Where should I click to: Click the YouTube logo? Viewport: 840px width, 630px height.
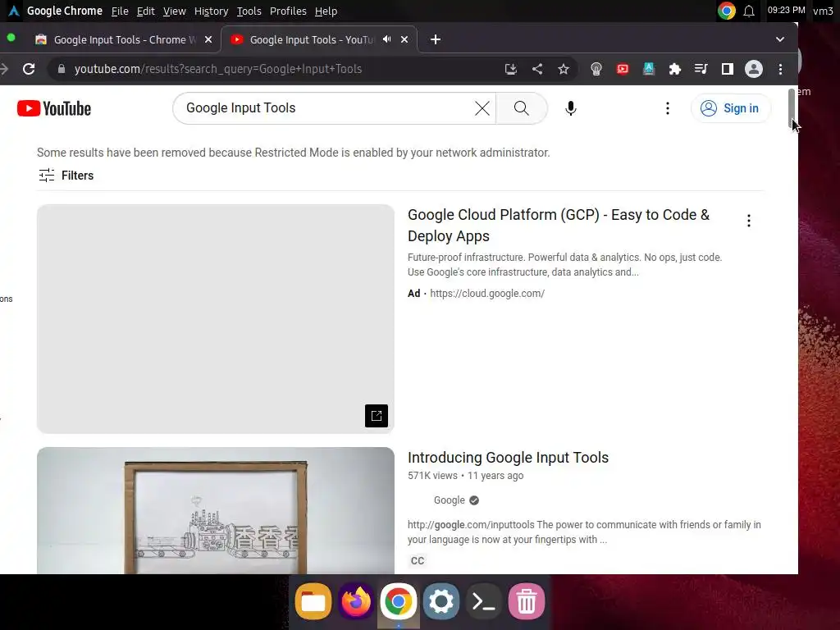54,108
